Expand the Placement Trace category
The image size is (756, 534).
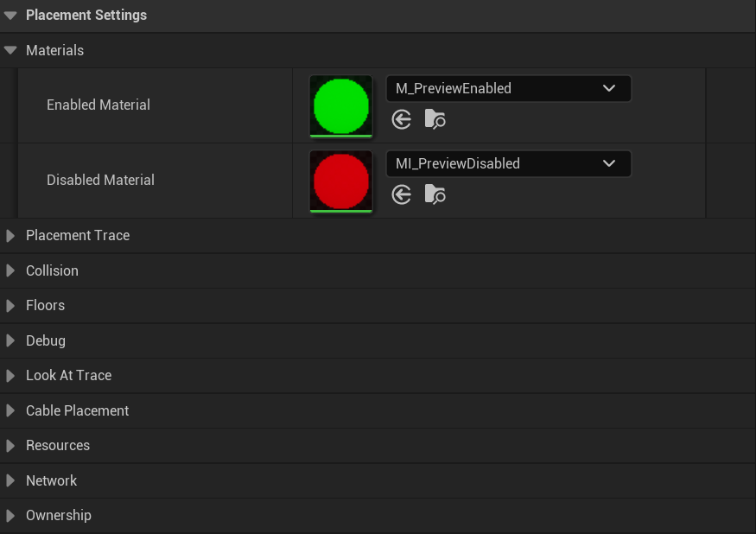coord(10,235)
